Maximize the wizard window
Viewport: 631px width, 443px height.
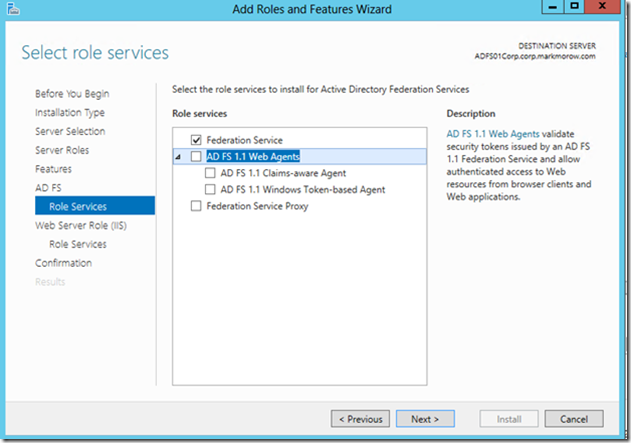[x=574, y=7]
